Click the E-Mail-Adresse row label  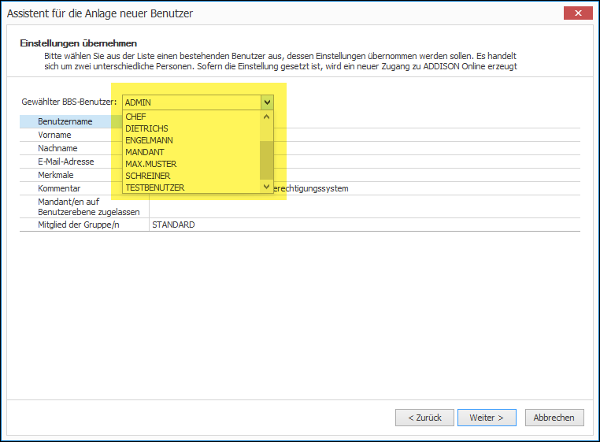coord(66,161)
